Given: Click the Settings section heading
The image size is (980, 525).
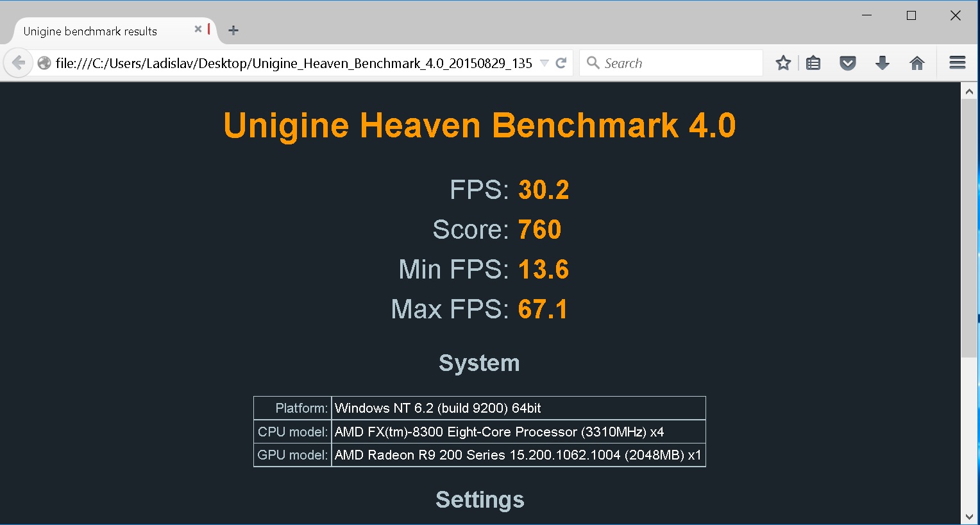Looking at the screenshot, I should tap(480, 500).
